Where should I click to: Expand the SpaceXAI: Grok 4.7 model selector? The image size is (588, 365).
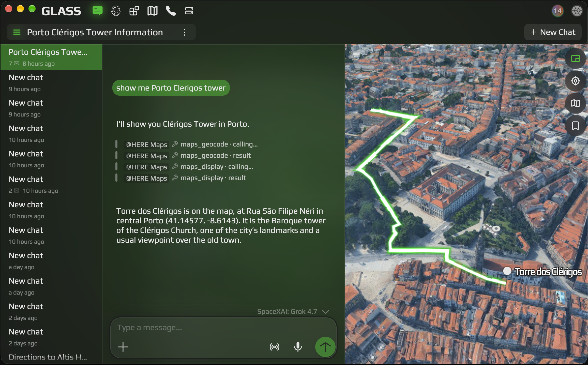(x=293, y=312)
